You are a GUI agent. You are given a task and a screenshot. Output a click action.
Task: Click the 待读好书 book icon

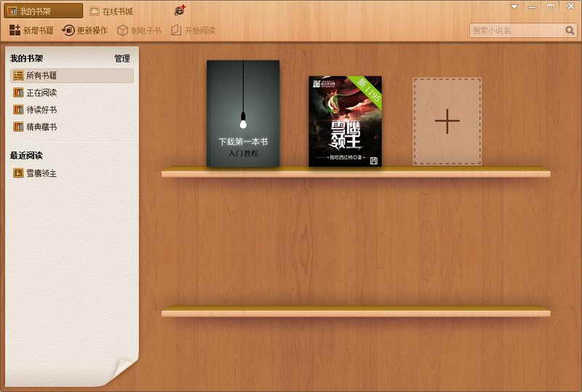(x=18, y=110)
